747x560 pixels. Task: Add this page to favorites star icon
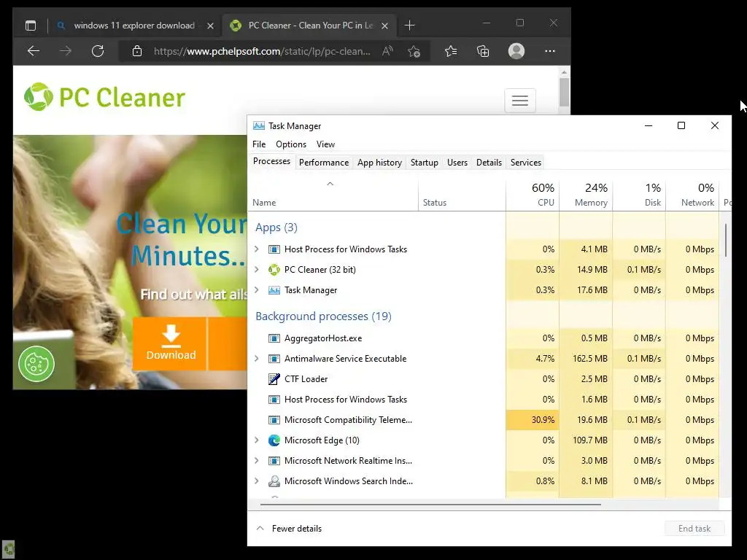coord(414,51)
